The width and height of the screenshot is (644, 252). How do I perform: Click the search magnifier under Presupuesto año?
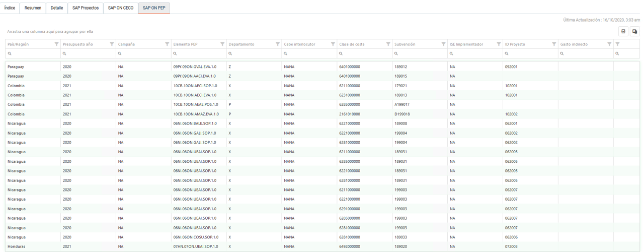click(x=65, y=53)
